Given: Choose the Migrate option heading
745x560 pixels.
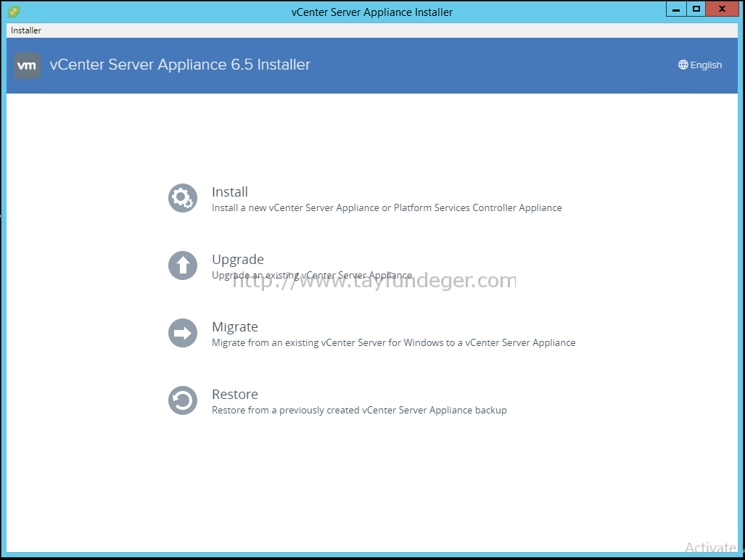Looking at the screenshot, I should tap(235, 327).
